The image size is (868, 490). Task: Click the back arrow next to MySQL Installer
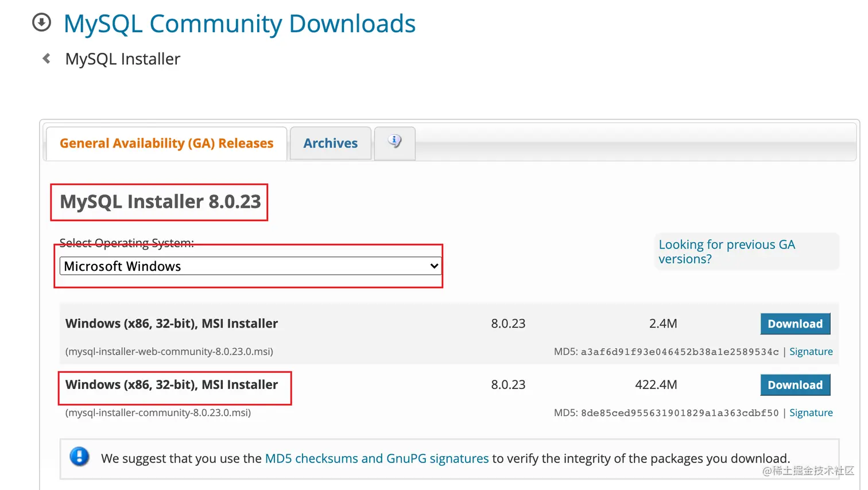(x=46, y=59)
